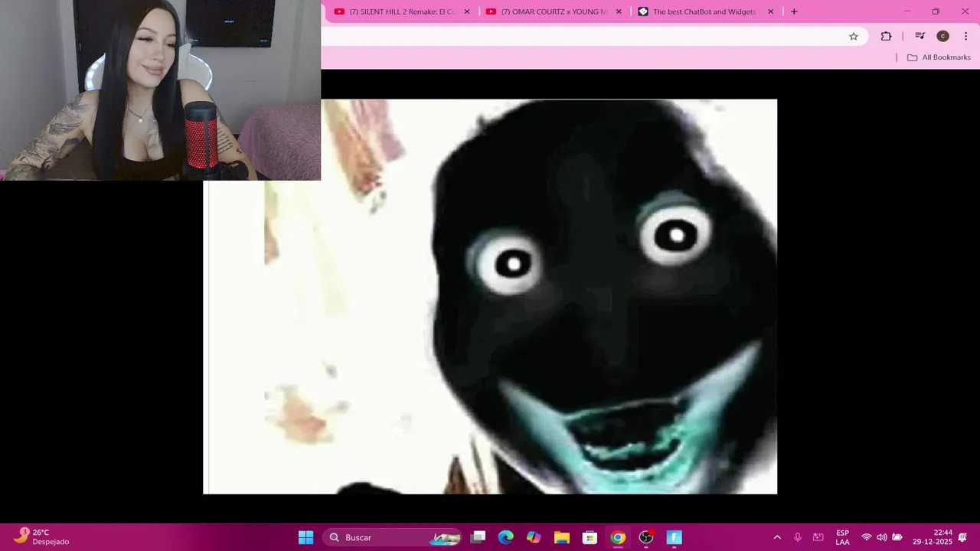Close the Chrome window
The width and height of the screenshot is (980, 551).
tap(965, 11)
